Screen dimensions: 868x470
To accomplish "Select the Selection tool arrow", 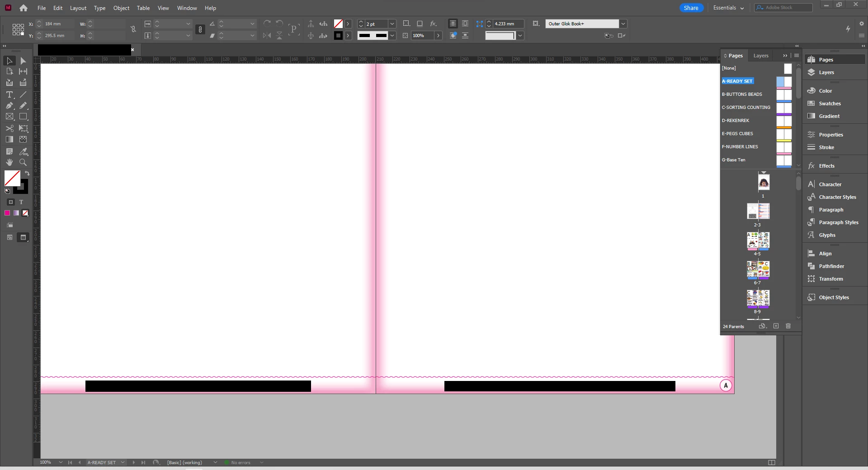I will [x=9, y=61].
